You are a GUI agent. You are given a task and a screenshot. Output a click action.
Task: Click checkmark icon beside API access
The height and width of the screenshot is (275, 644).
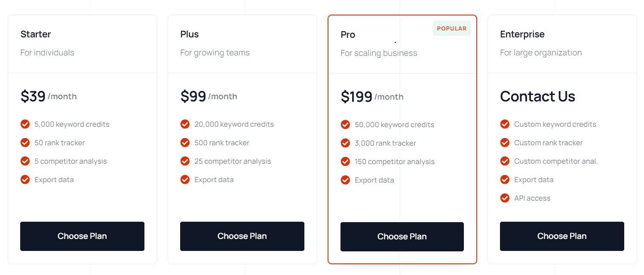pos(505,198)
